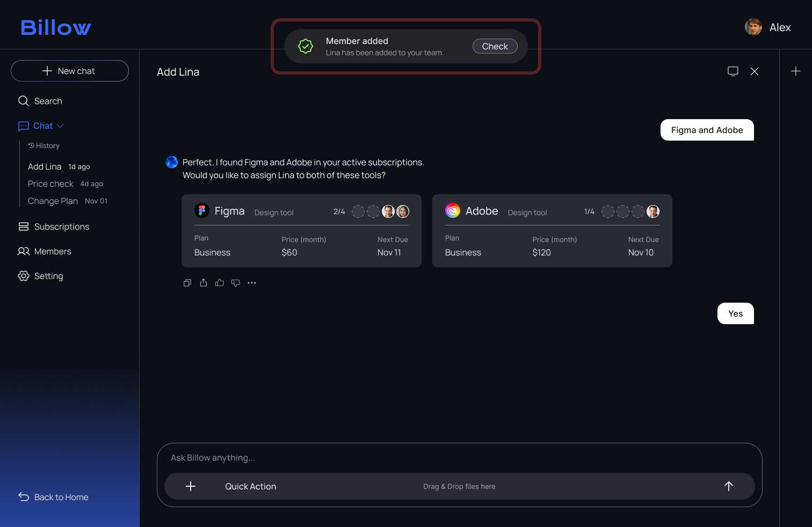This screenshot has height=527, width=812.
Task: Click the Adobe Creative Cloud logo
Action: pyautogui.click(x=453, y=210)
